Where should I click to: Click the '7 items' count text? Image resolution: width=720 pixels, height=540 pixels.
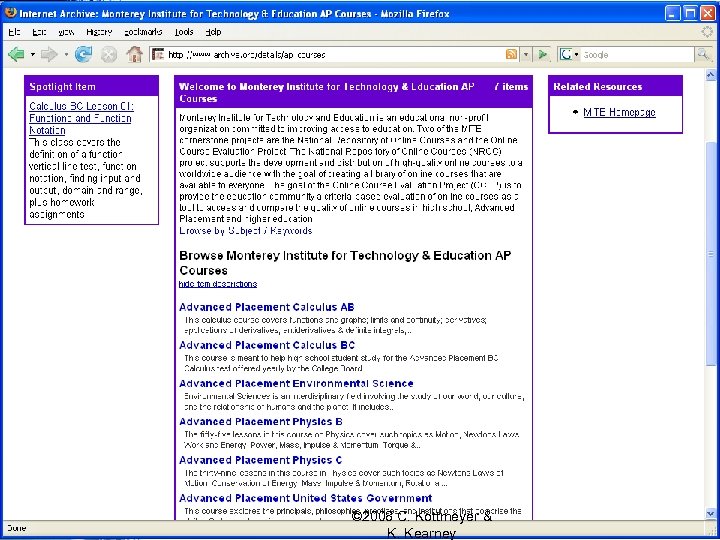pos(511,87)
